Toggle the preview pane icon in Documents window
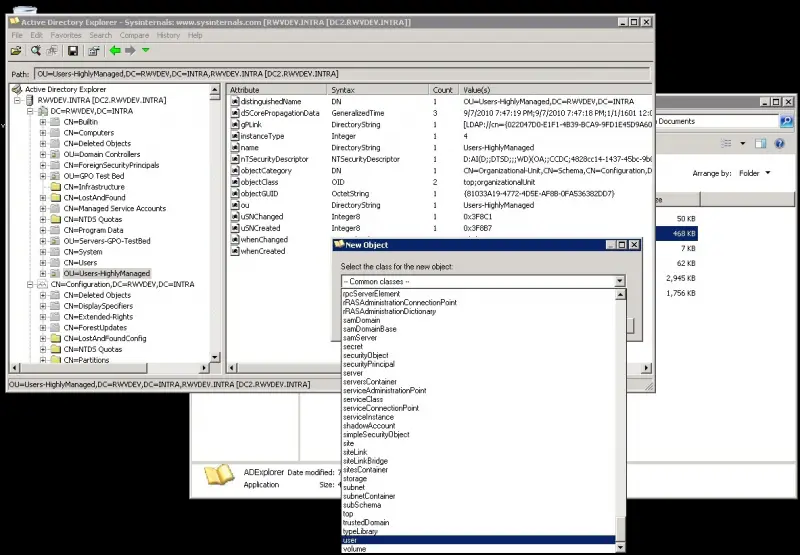The height and width of the screenshot is (555, 800). tap(761, 143)
